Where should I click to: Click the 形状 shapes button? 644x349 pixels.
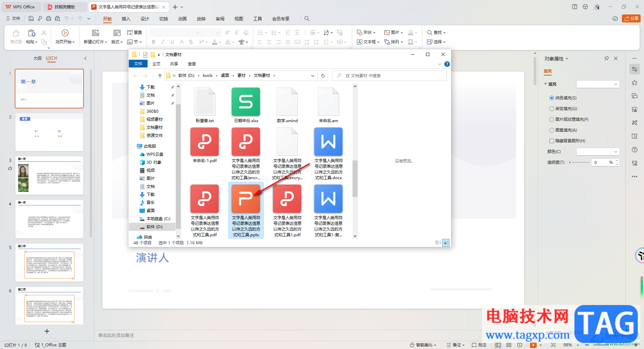point(366,33)
